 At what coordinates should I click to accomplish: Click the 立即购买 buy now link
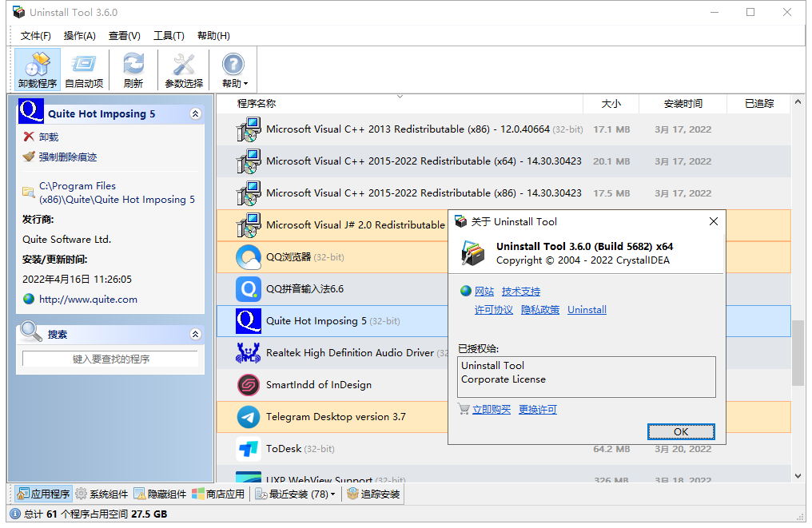(x=492, y=410)
